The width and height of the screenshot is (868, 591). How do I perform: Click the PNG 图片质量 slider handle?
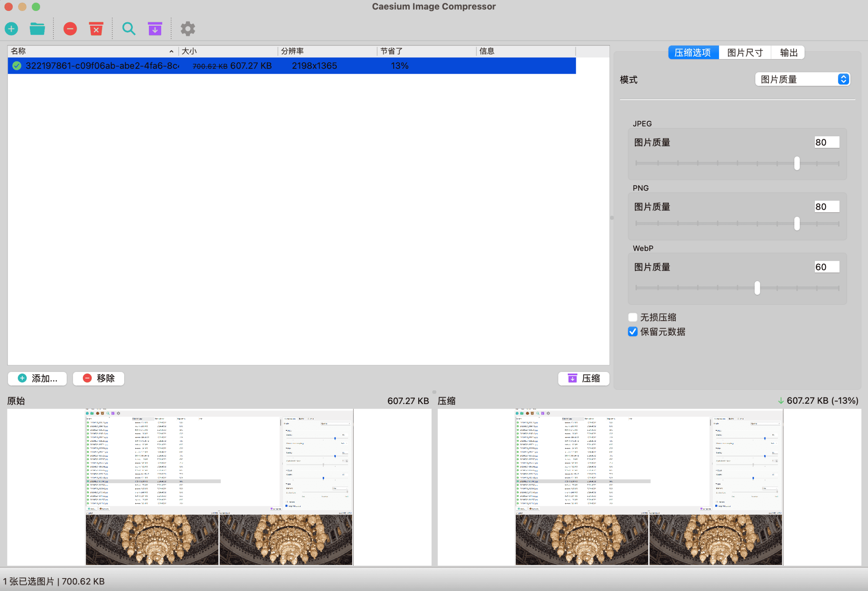point(797,223)
